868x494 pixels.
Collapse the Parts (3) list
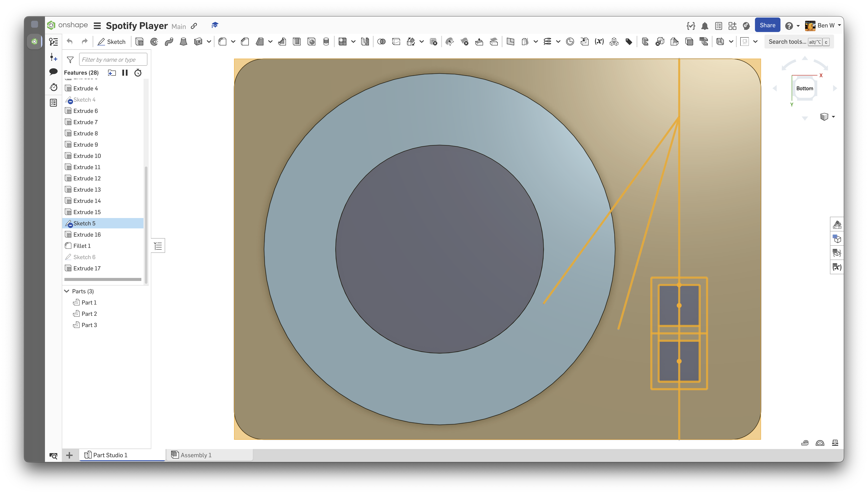[67, 291]
